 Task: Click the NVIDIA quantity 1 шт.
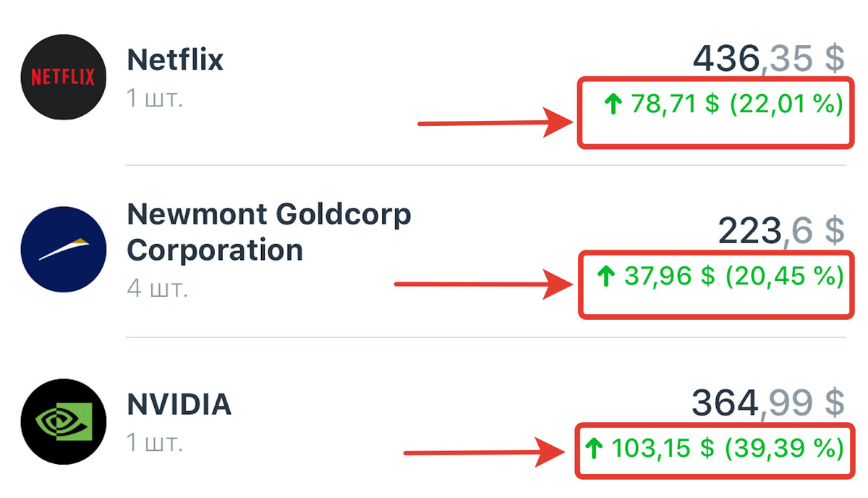tap(155, 442)
